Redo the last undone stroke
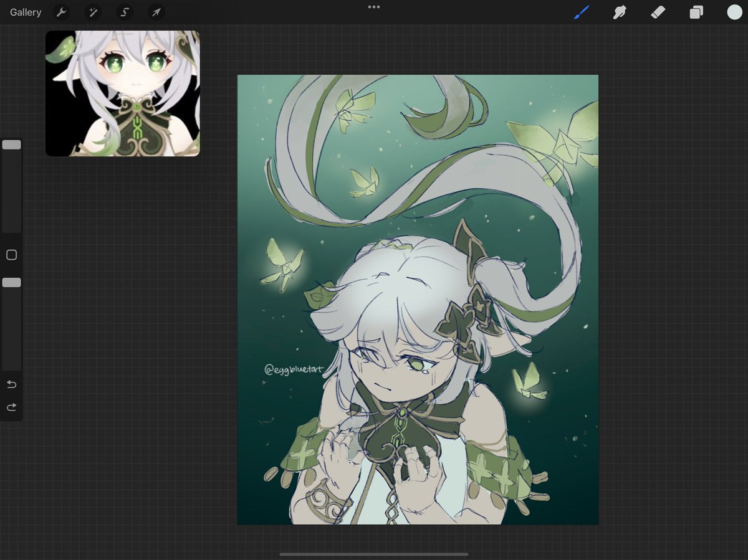This screenshot has height=560, width=748. coord(11,407)
